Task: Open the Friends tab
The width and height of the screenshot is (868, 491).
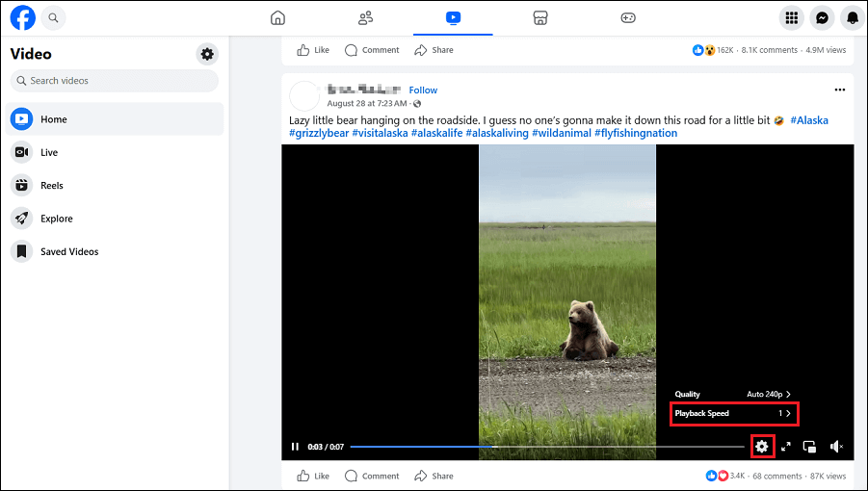Action: pyautogui.click(x=365, y=17)
